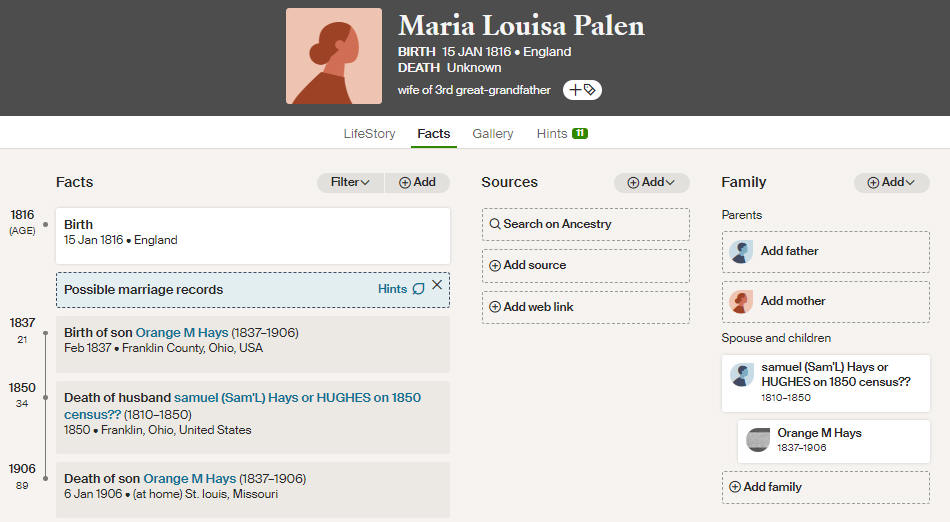The image size is (950, 522).
Task: Click Maria Louisa Palen's profile silhouette
Action: [334, 56]
